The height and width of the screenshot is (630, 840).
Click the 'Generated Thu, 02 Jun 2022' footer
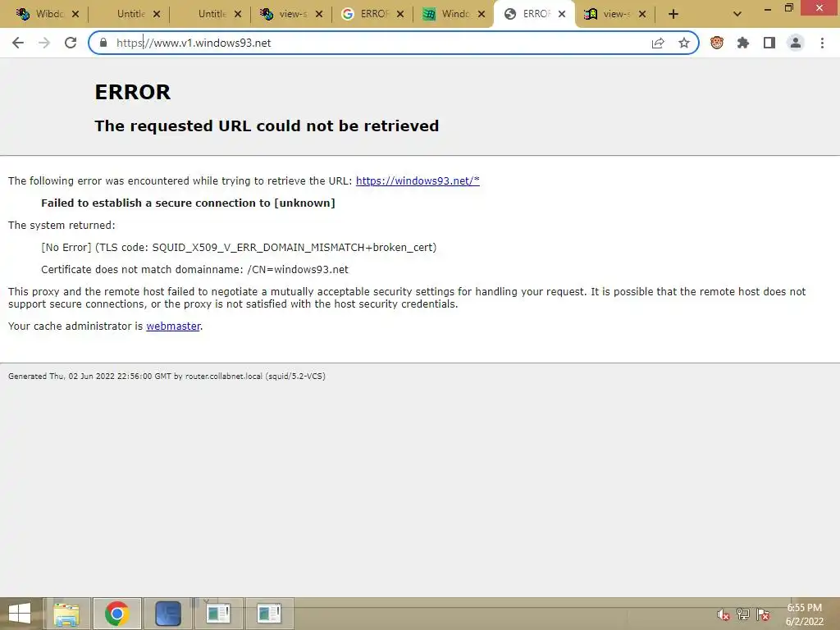coord(167,376)
